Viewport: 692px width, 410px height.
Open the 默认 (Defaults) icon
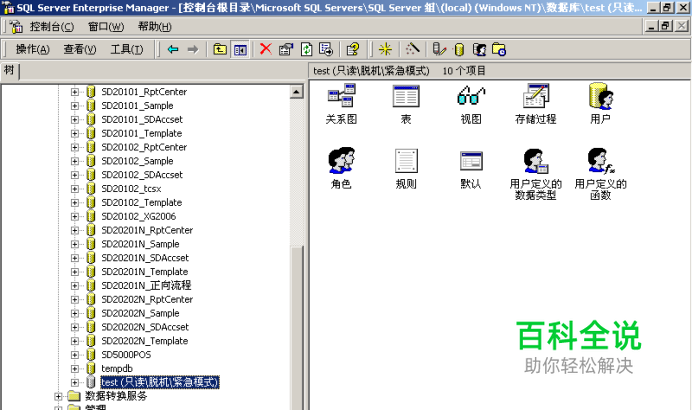coord(471,161)
